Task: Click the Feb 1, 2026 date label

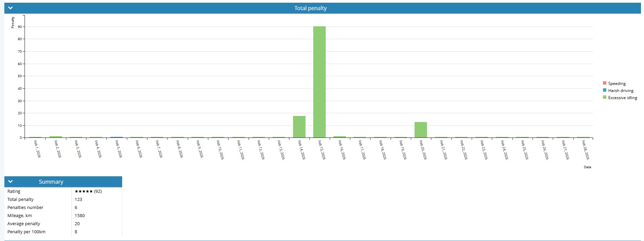Action: point(37,149)
